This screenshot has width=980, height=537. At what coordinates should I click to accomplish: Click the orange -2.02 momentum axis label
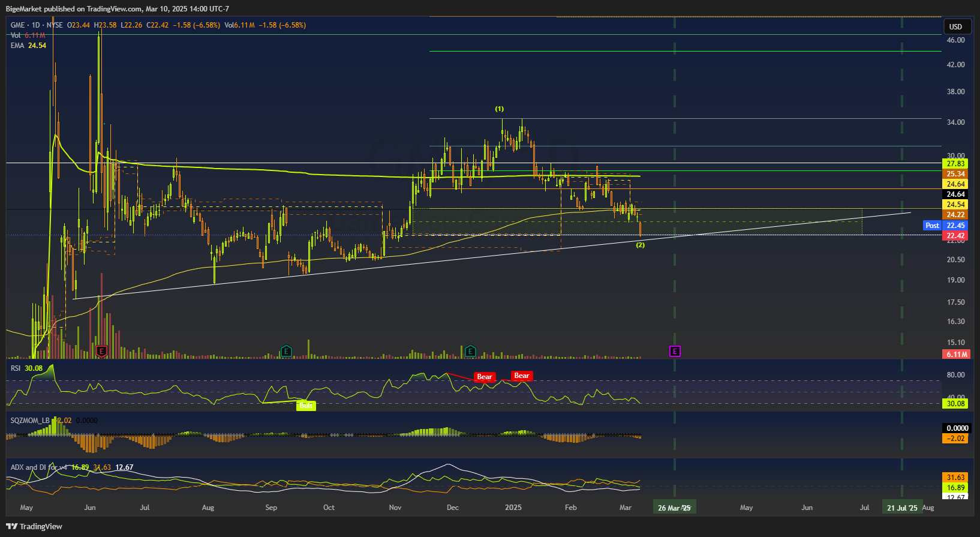pyautogui.click(x=955, y=438)
